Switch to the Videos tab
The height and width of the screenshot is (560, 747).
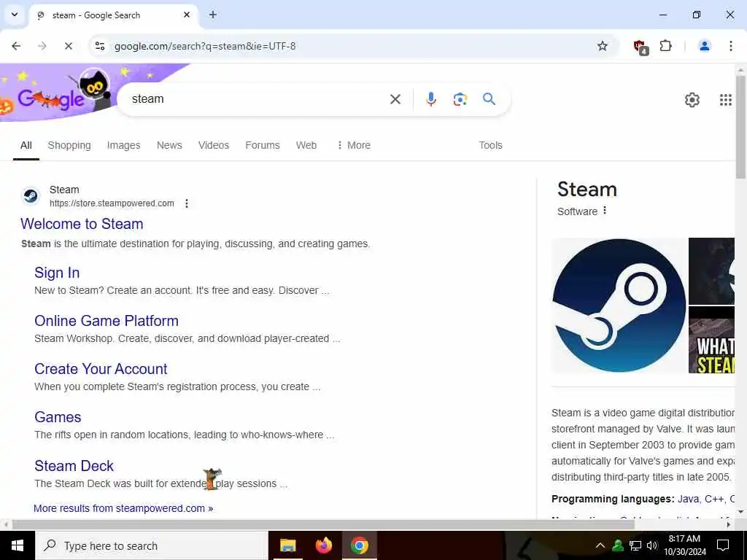coord(214,145)
